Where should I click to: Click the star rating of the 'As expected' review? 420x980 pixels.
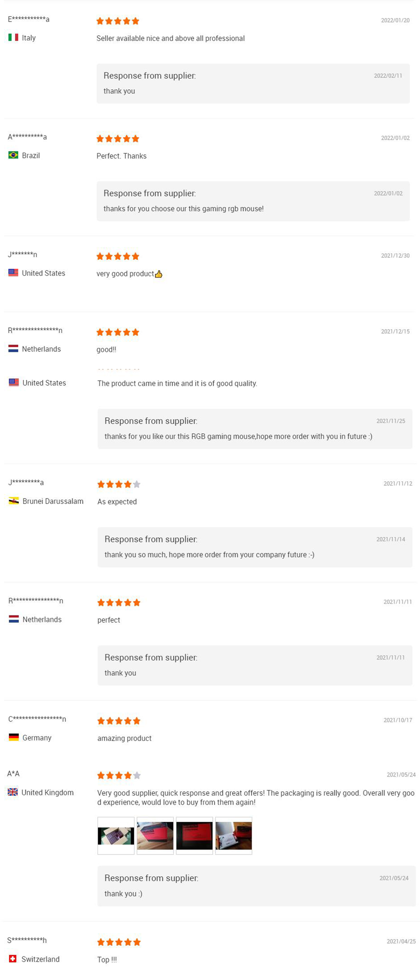point(119,484)
